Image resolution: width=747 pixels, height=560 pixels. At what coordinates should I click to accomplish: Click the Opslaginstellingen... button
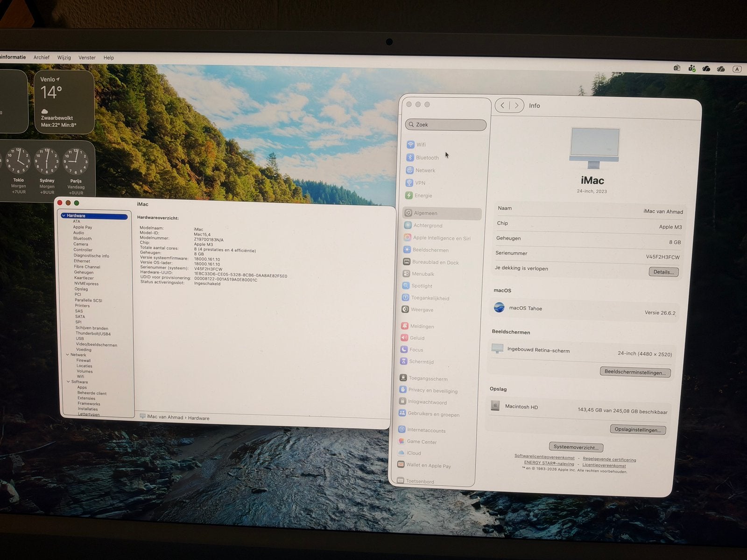coord(638,430)
